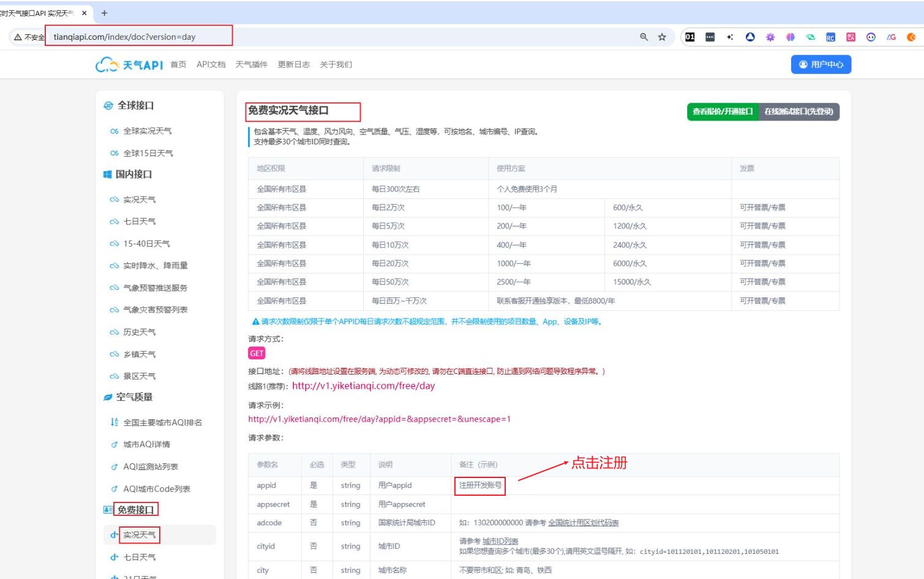The width and height of the screenshot is (924, 579).
Task: Go to 更新日志 in top navigation
Action: click(x=293, y=64)
